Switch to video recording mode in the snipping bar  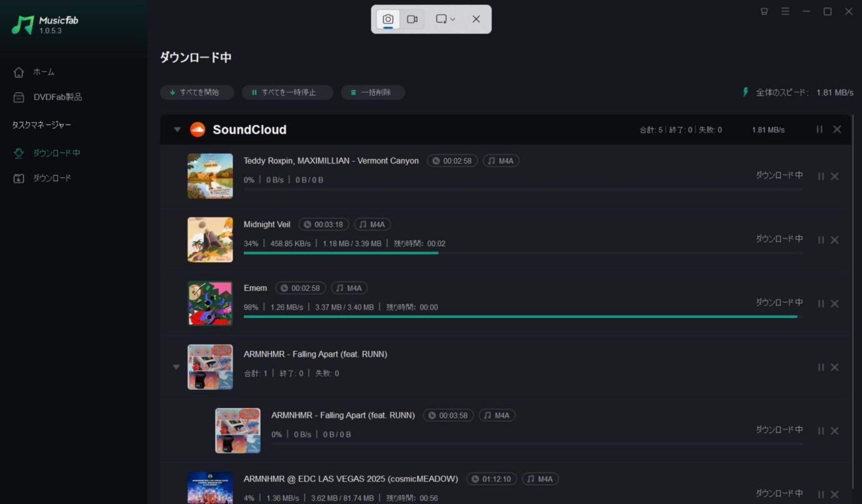[x=412, y=19]
